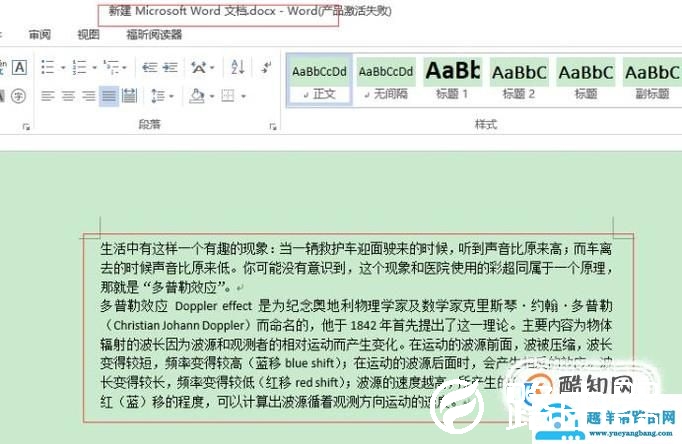The image size is (682, 444).
Task: Click the bullet list icon
Action: click(x=47, y=67)
